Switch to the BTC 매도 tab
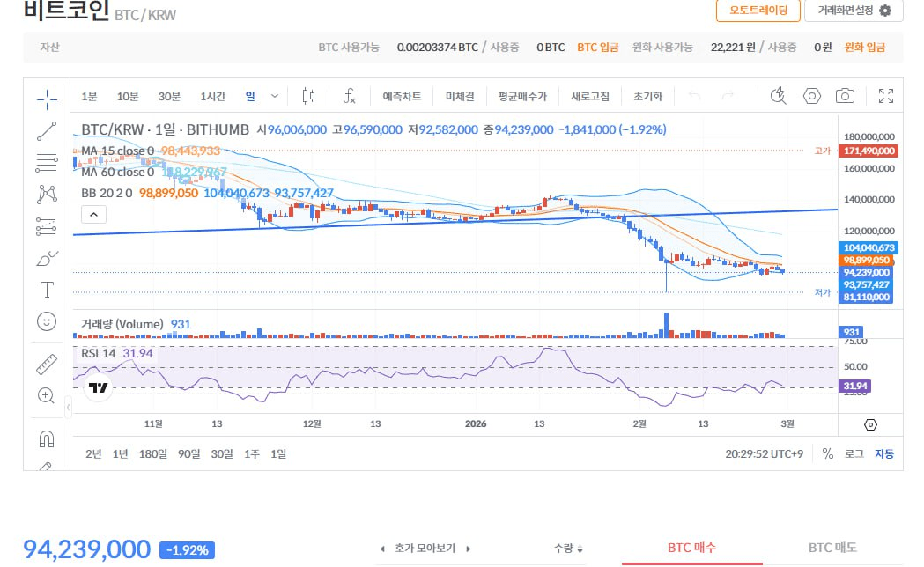Screen dimensions: 924x567 [832, 547]
